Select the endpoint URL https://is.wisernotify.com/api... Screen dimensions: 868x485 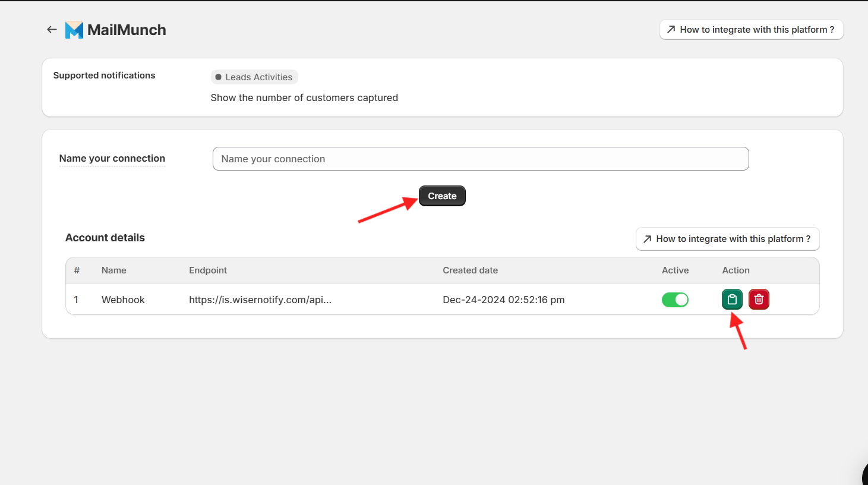tap(260, 300)
